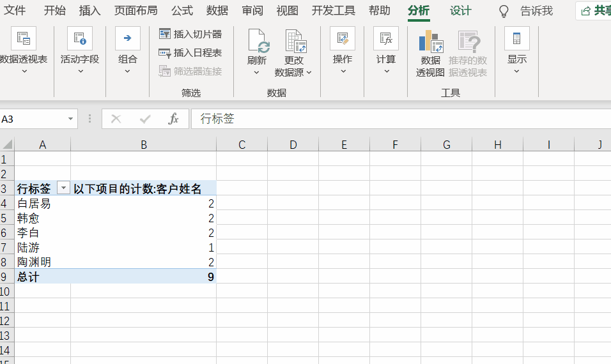The image size is (611, 364).
Task: Open the 文件 tab
Action: (x=15, y=10)
